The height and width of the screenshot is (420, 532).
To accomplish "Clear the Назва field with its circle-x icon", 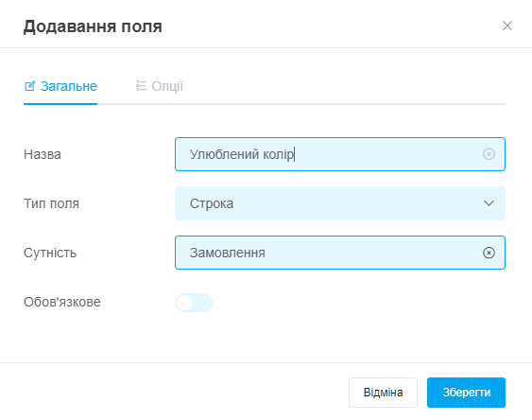I will (489, 154).
